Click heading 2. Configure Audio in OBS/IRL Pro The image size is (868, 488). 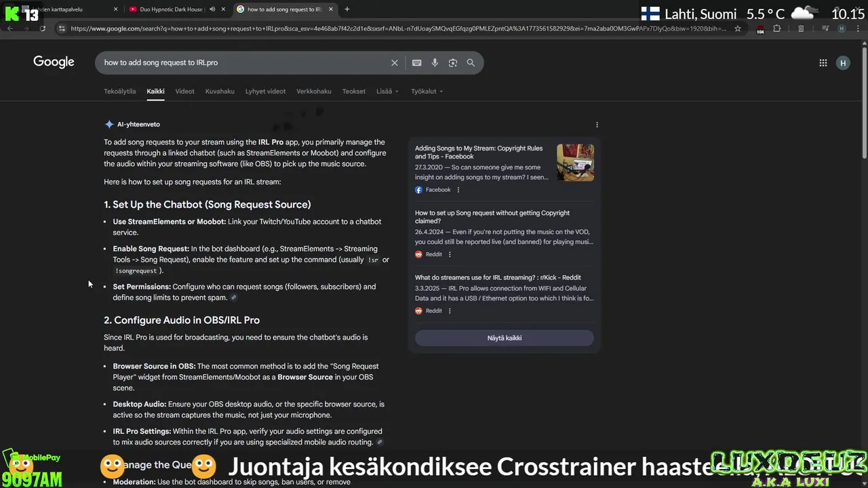point(182,320)
